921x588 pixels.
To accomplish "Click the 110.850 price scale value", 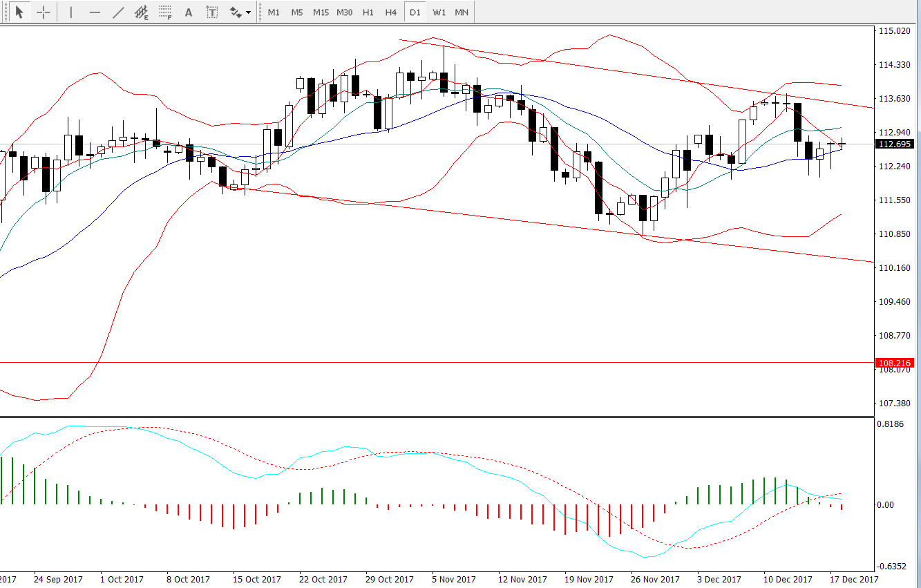I will pos(893,234).
